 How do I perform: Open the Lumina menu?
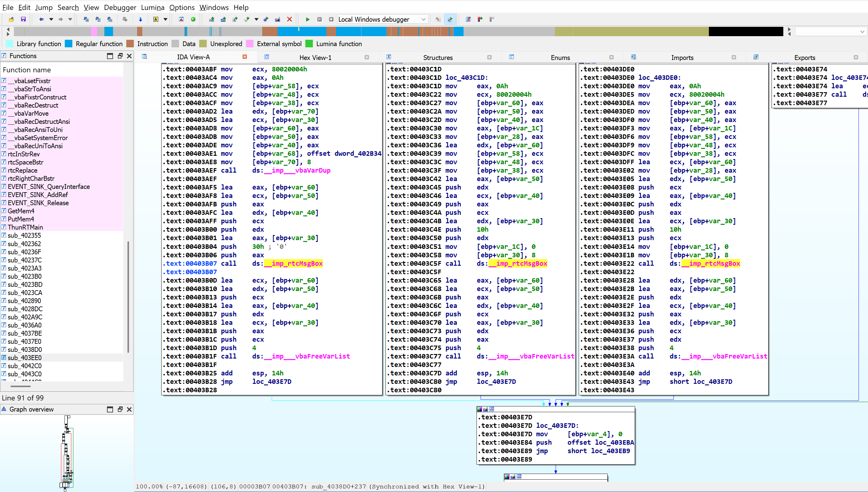(153, 7)
